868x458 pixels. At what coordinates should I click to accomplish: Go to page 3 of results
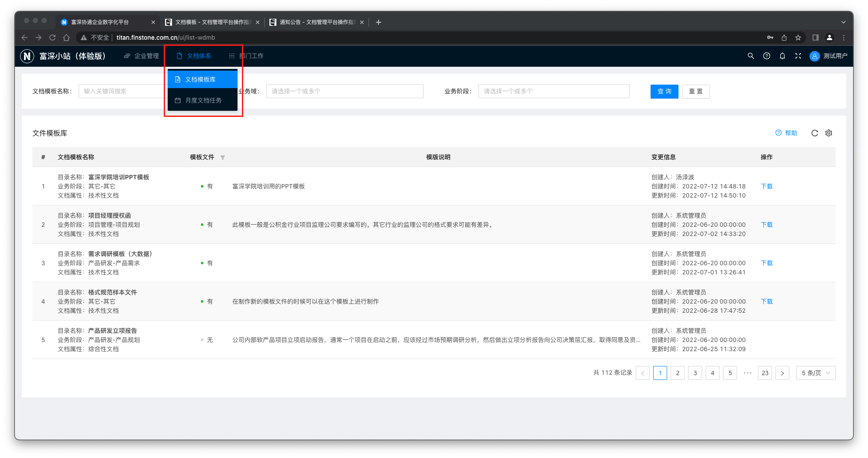point(695,373)
